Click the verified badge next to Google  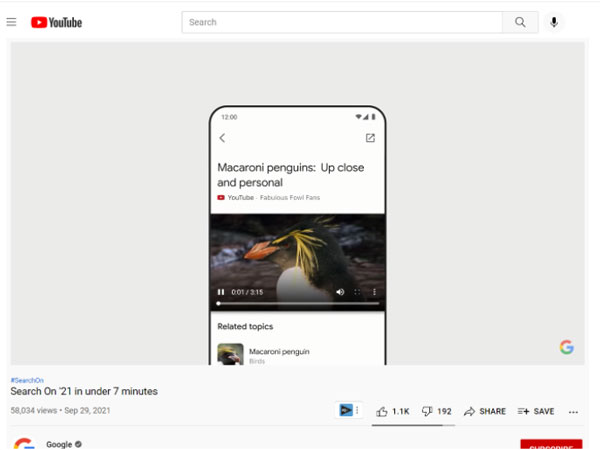[78, 444]
